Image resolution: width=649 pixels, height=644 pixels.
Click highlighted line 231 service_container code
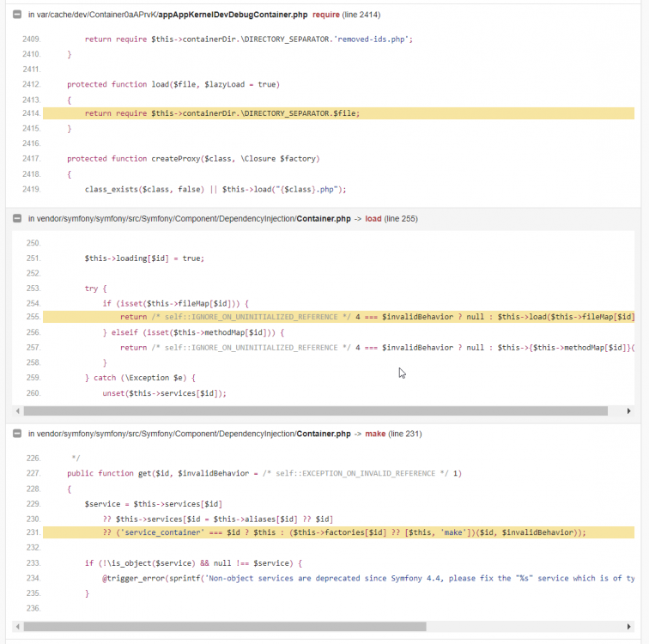(x=344, y=532)
